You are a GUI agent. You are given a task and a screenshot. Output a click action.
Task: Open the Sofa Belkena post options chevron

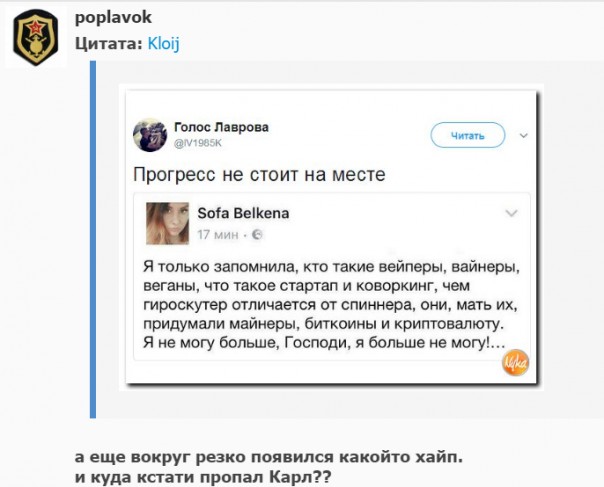[x=511, y=213]
